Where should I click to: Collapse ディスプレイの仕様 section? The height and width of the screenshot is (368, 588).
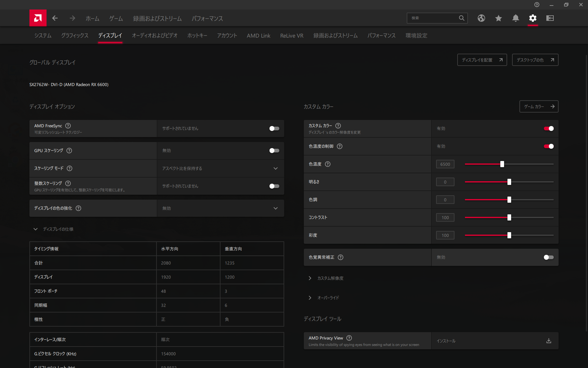tap(36, 229)
